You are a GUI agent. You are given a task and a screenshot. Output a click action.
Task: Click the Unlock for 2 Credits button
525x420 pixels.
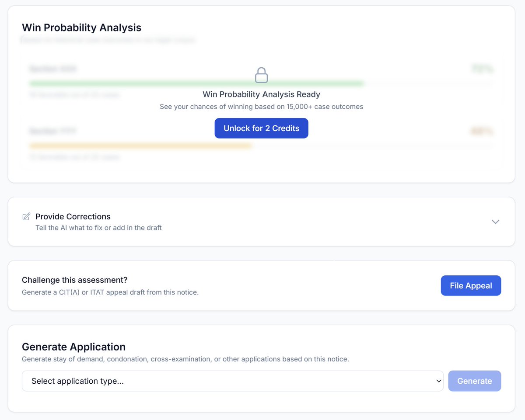(x=261, y=128)
